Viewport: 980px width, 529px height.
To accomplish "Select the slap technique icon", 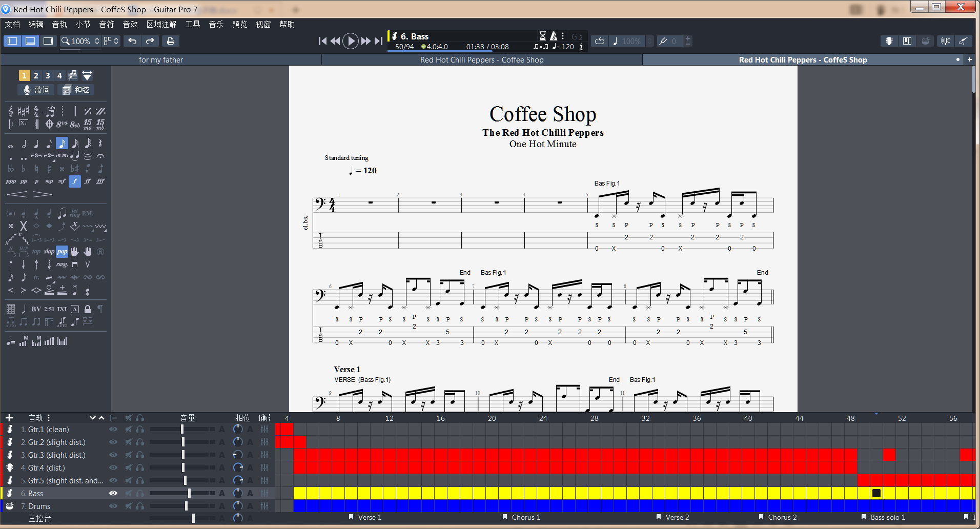I will pos(49,251).
